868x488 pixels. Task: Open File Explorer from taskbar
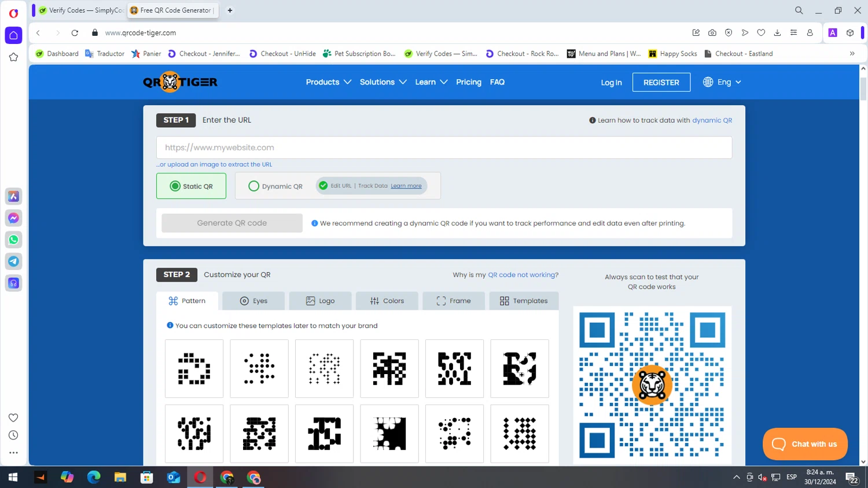coord(120,477)
